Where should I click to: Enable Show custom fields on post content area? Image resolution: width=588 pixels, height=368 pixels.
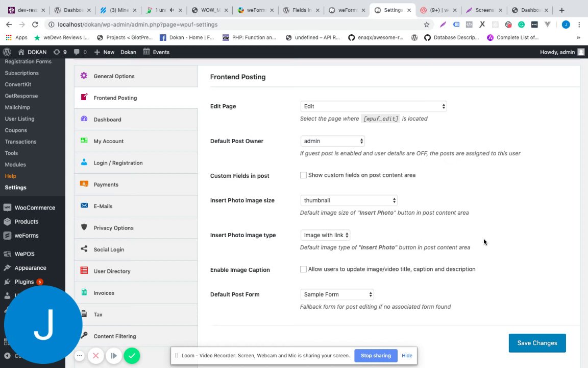(x=303, y=175)
